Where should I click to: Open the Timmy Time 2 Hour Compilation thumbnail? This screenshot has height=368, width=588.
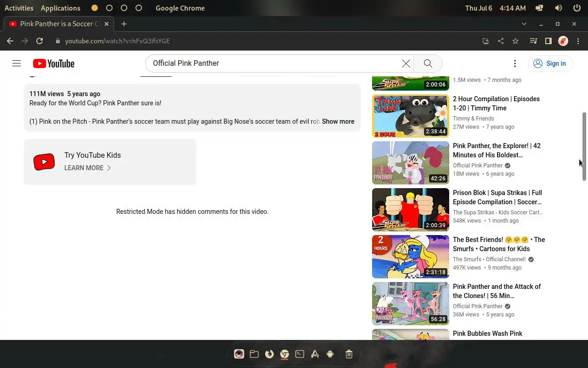click(411, 116)
